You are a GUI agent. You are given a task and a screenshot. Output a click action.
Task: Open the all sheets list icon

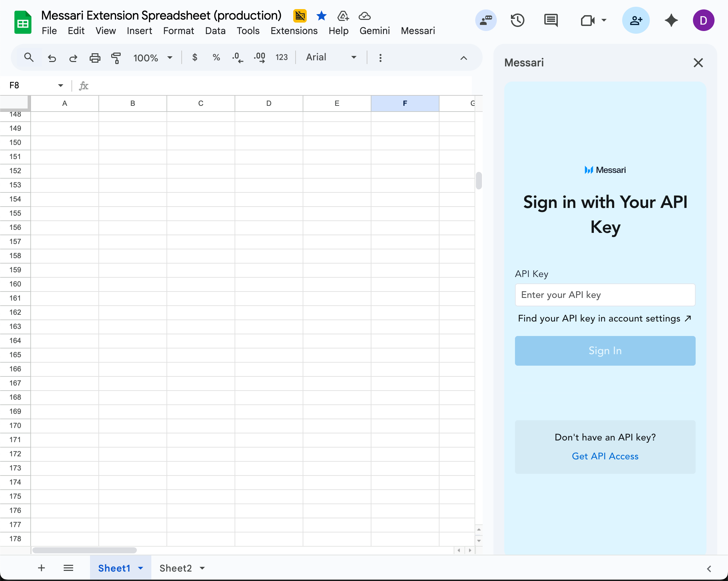click(x=68, y=568)
